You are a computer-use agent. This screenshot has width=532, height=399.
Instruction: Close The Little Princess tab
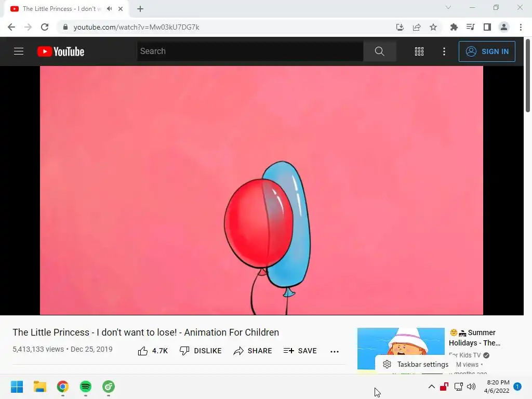point(121,9)
